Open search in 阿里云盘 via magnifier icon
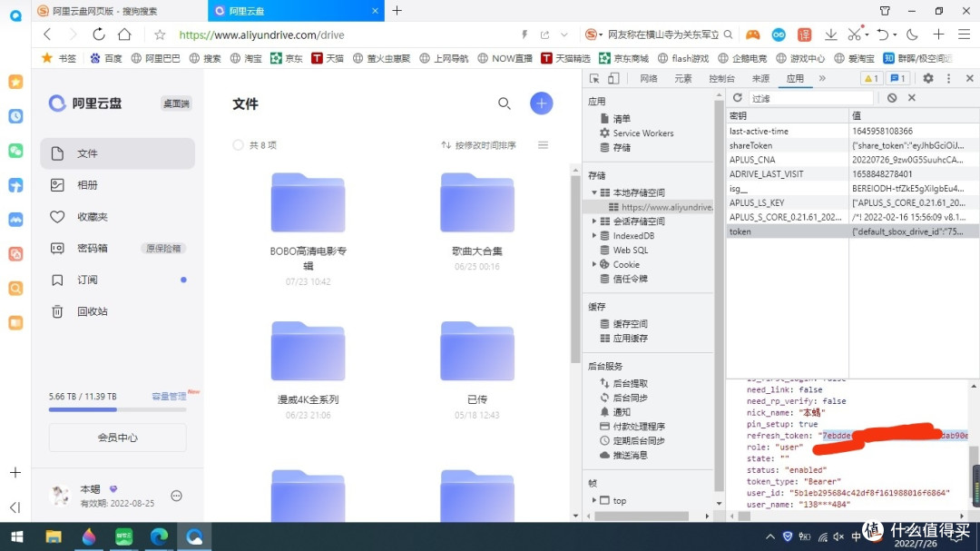The height and width of the screenshot is (551, 980). 505,103
